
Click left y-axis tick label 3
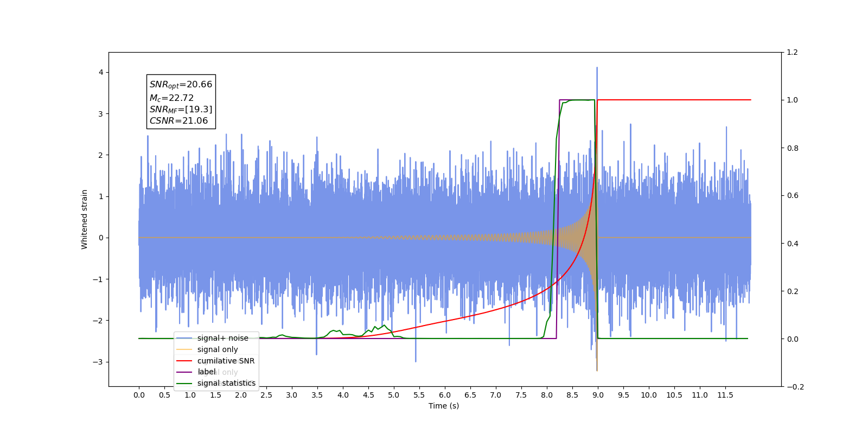click(101, 114)
